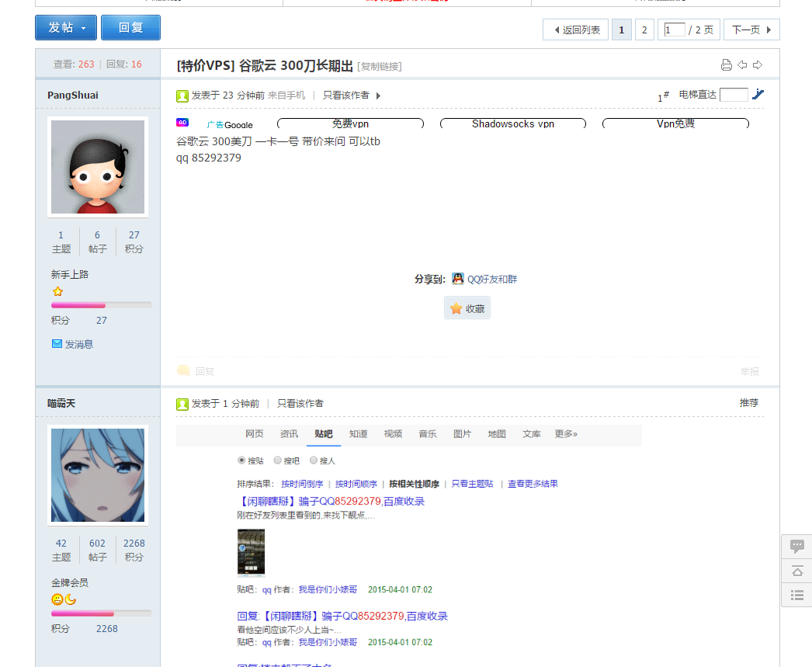The height and width of the screenshot is (667, 812).
Task: Open the 免费vpn ad link
Action: coord(351,123)
